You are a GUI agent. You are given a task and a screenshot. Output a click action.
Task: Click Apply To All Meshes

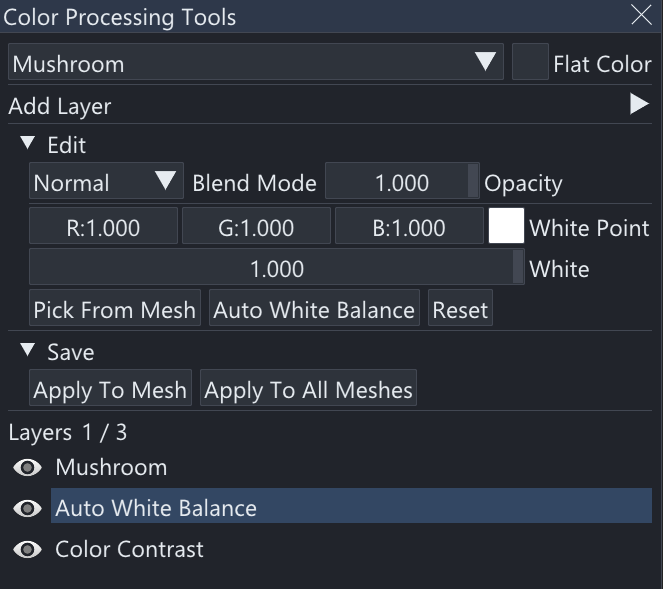308,389
